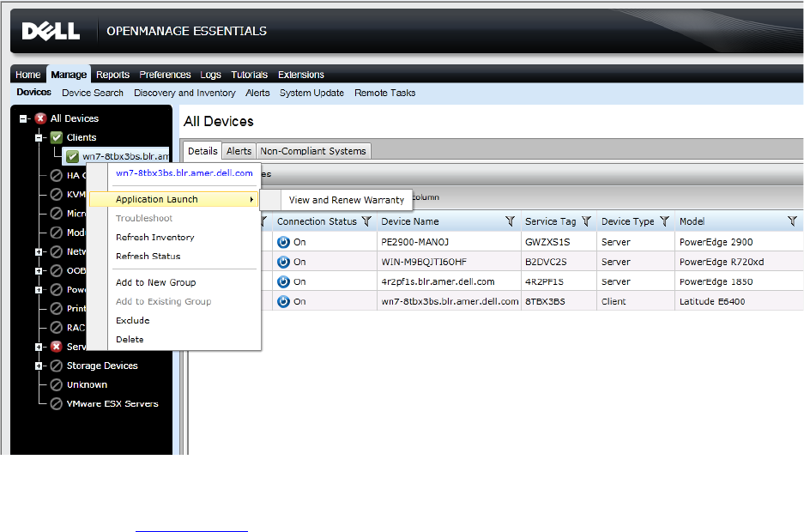Select Refresh Status in context menu
The height and width of the screenshot is (532, 804).
pyautogui.click(x=148, y=257)
